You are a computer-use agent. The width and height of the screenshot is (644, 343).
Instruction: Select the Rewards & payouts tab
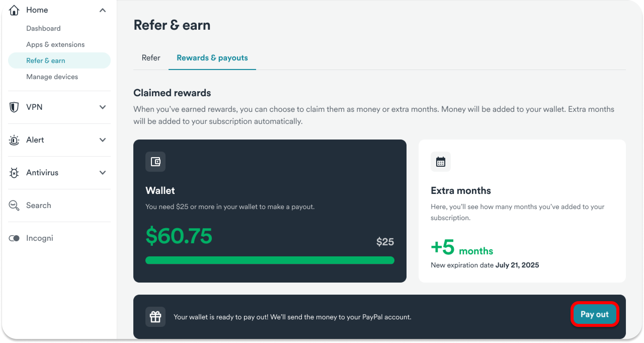tap(212, 58)
